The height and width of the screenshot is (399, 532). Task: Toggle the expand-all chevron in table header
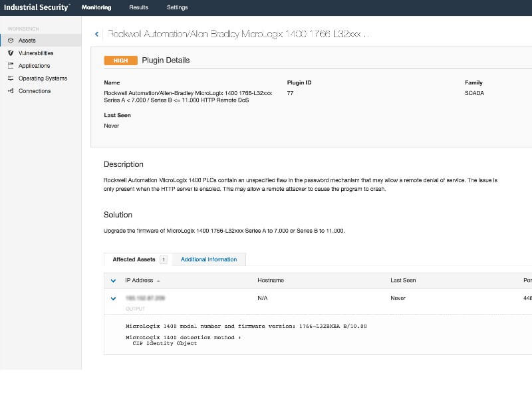point(113,281)
